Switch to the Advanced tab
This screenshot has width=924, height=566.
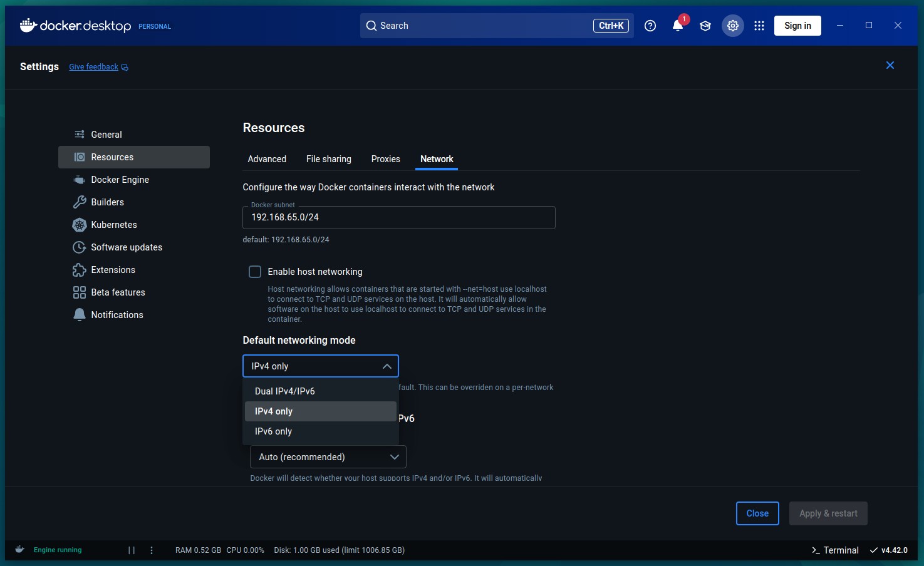[267, 159]
